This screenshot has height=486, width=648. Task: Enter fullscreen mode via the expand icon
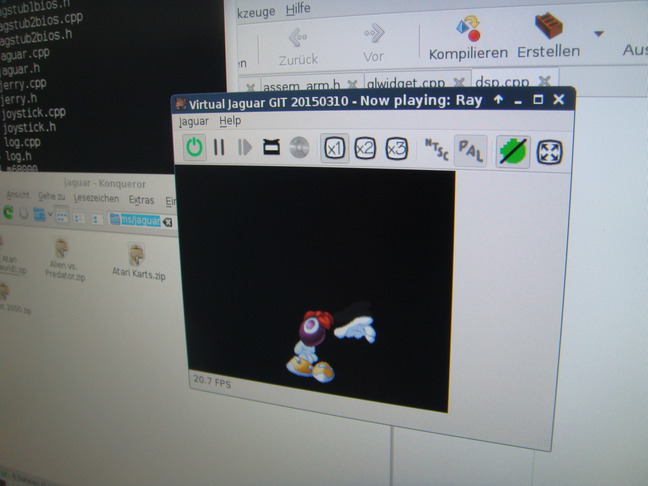551,152
